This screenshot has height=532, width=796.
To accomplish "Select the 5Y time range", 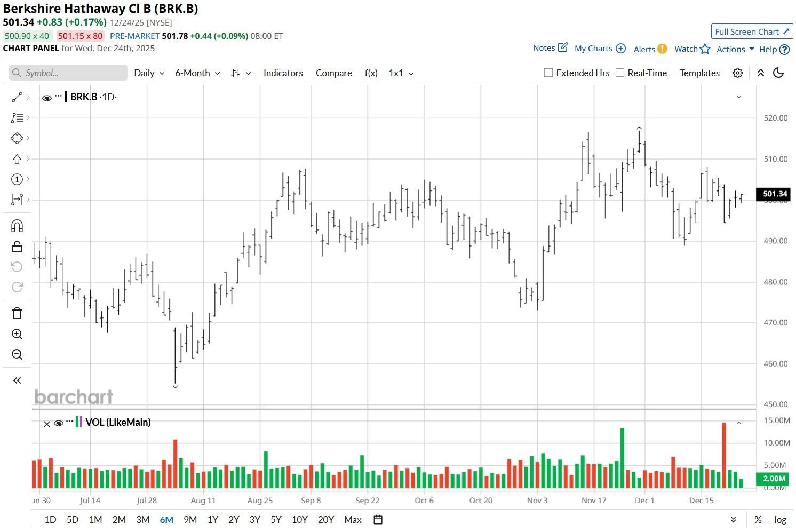I will click(x=276, y=520).
